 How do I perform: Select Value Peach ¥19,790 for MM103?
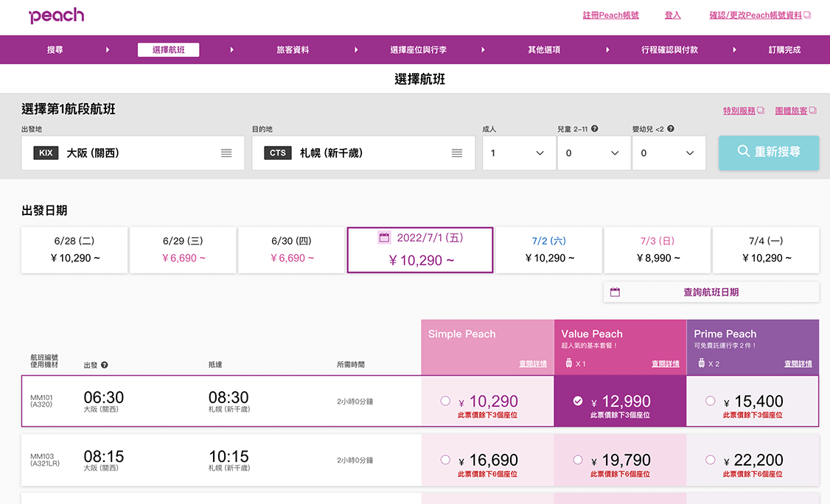578,460
